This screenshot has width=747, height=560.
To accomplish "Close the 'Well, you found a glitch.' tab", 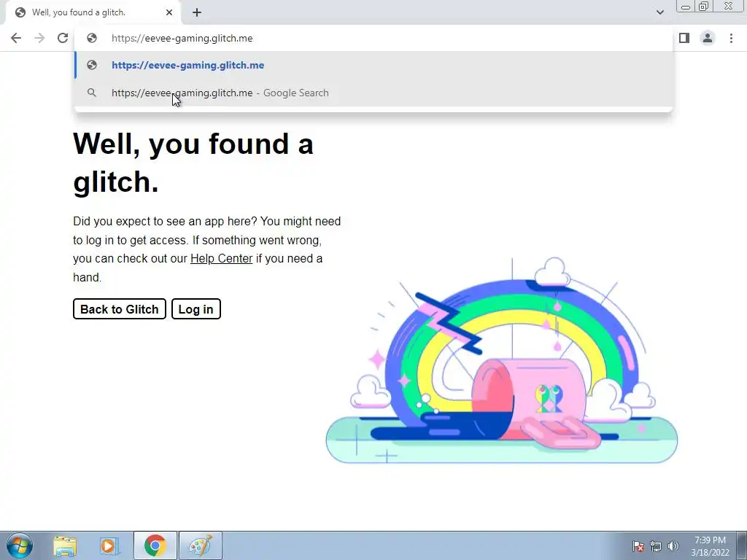I will pyautogui.click(x=169, y=13).
